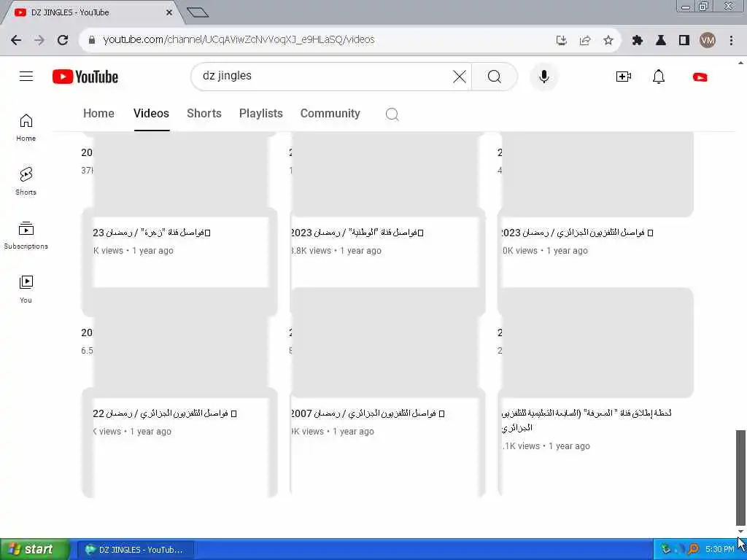The image size is (747, 560).
Task: Go back with the browser back arrow
Action: point(16,40)
